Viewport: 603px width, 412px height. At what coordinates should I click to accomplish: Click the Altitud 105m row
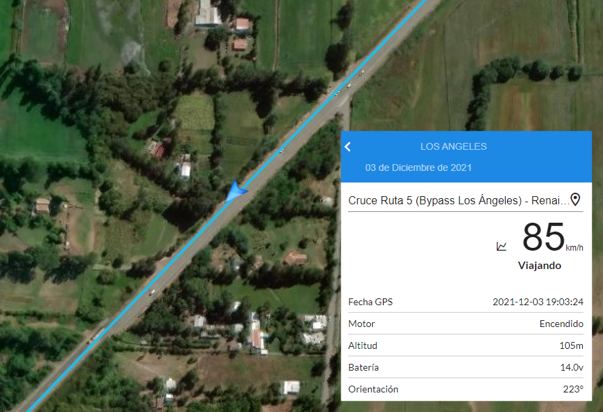[466, 346]
